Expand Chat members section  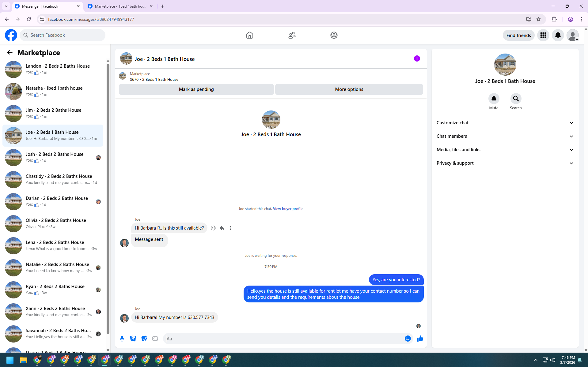point(505,136)
